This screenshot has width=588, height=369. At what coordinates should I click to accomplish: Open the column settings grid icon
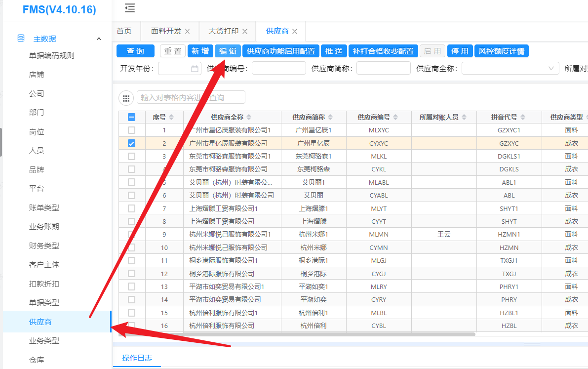(x=126, y=98)
